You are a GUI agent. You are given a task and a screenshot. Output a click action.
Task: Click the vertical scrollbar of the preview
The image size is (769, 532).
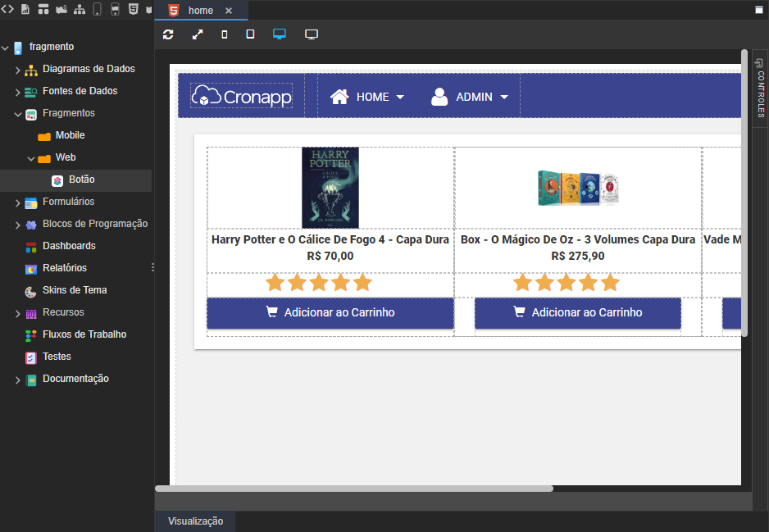pos(744,193)
